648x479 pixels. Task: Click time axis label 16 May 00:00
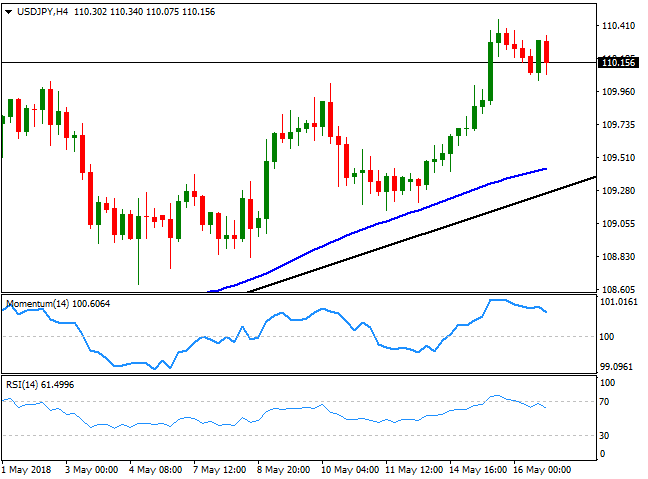pos(542,470)
